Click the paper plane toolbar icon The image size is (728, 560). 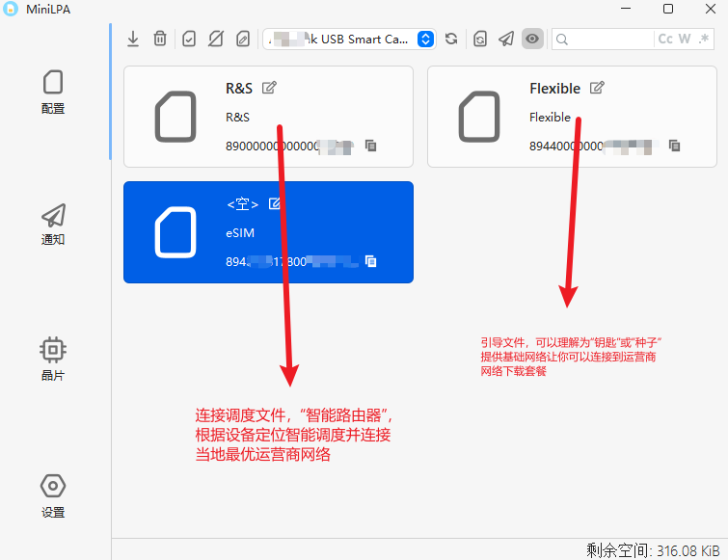click(506, 39)
